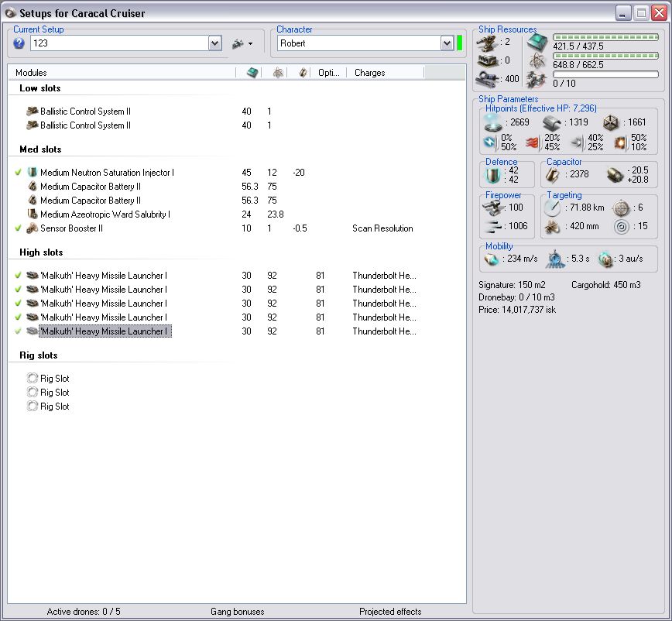Open the Gang bonuses panel
This screenshot has width=672, height=621.
point(238,612)
